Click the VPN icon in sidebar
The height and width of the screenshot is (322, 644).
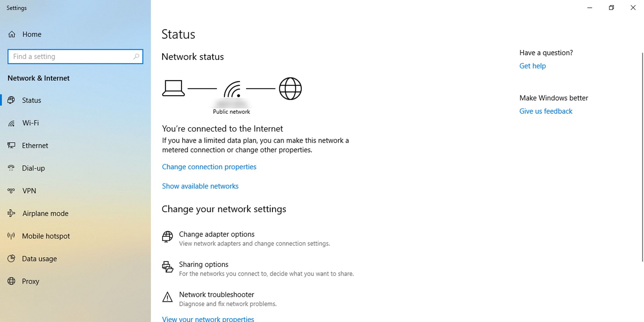[11, 191]
